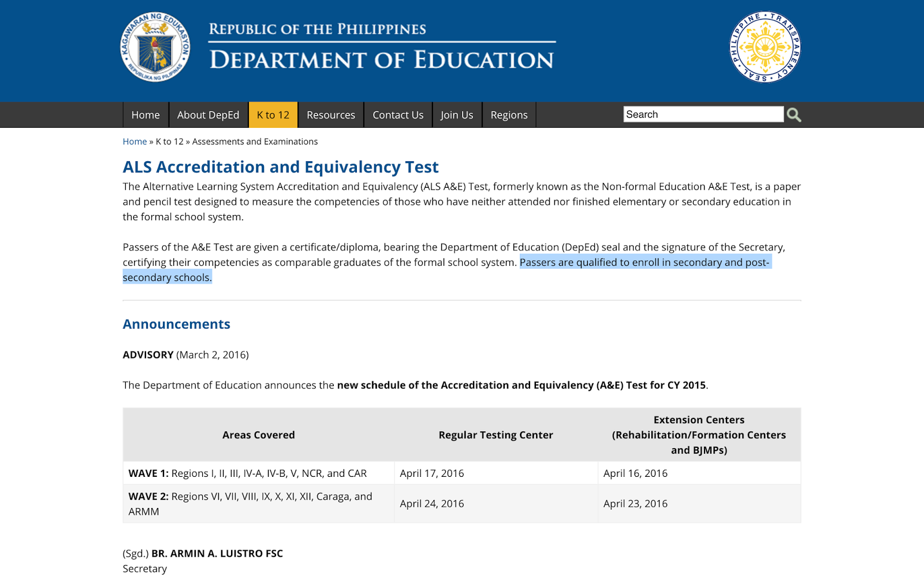Viewport: 924px width, 578px height.
Task: Click the Areas Covered column header
Action: 259,435
